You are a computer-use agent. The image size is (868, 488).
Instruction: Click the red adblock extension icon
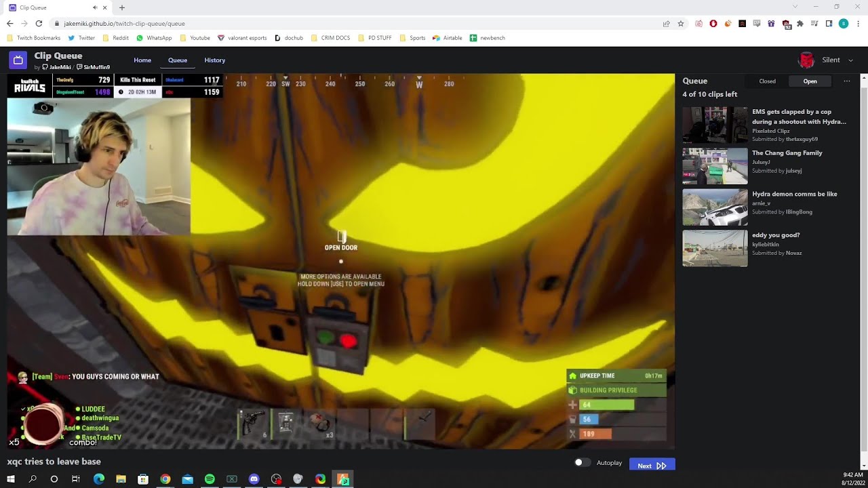coord(713,24)
